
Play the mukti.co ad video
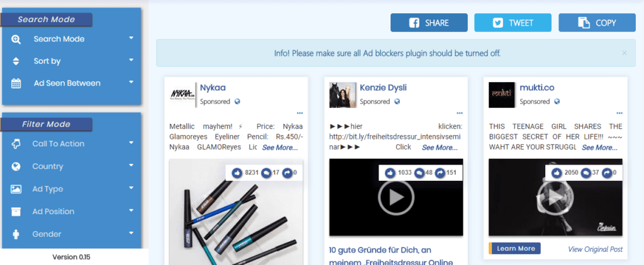click(x=555, y=198)
